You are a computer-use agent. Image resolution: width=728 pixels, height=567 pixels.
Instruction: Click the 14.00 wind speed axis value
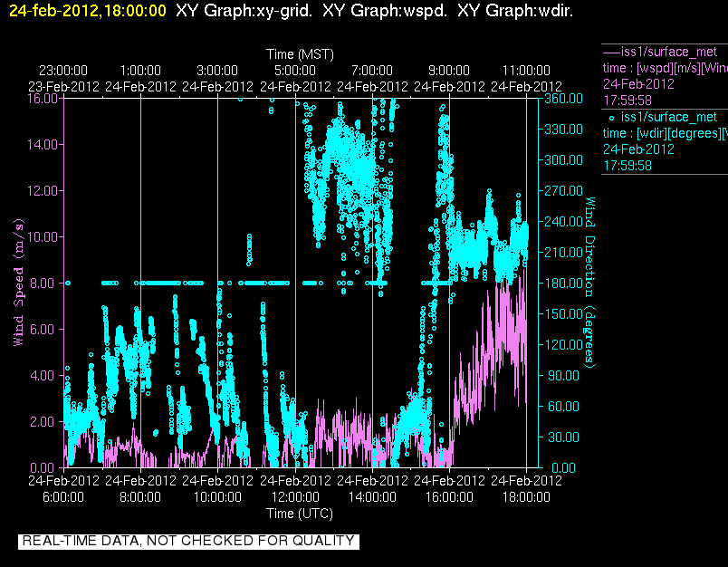43,144
